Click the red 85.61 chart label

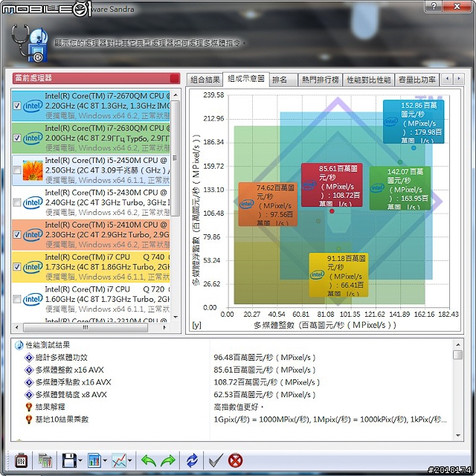pyautogui.click(x=332, y=185)
